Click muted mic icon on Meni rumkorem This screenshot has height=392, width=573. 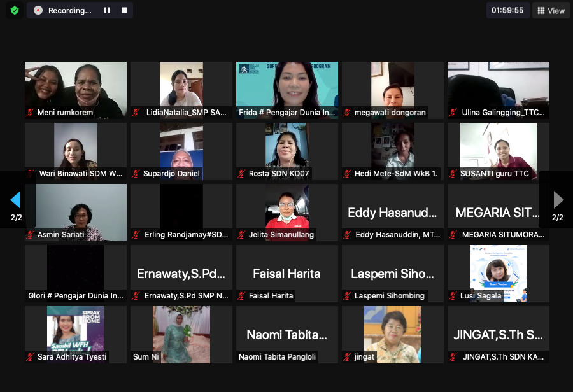pos(30,113)
